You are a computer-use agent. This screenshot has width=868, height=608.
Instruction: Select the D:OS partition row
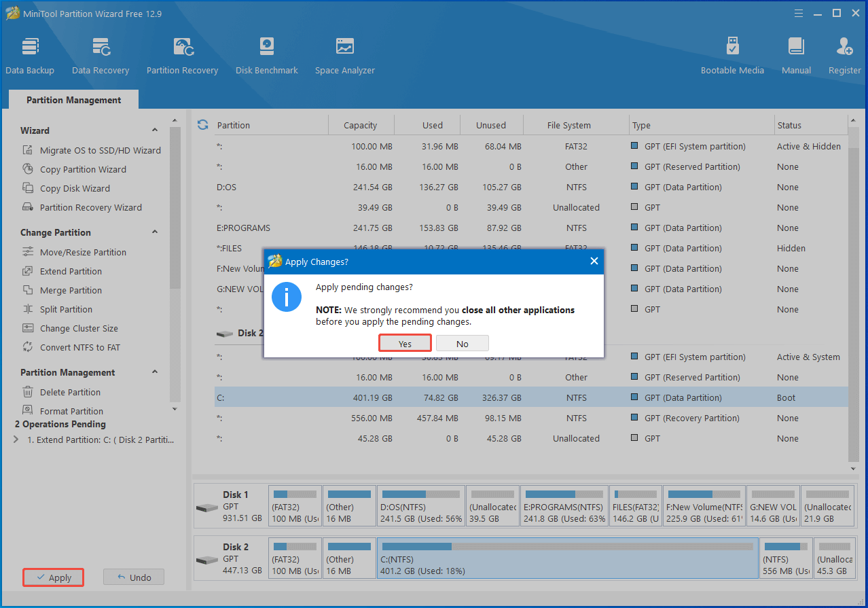pos(531,187)
